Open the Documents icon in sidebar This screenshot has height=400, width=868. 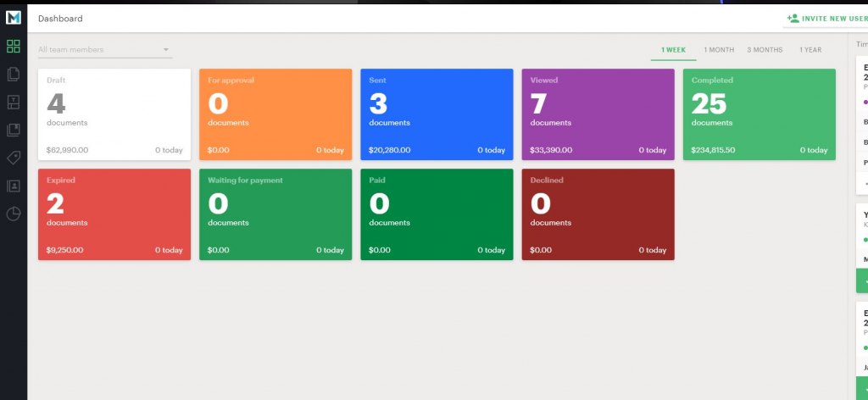[x=13, y=74]
